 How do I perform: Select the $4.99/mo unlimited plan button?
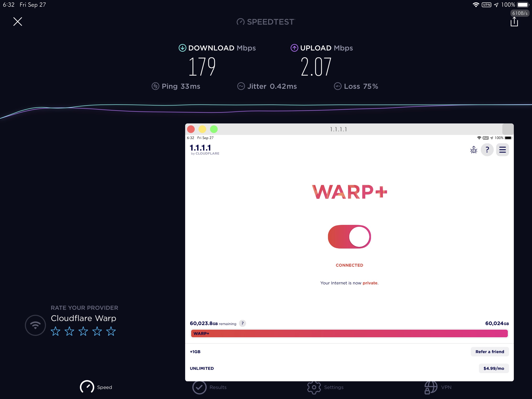493,368
